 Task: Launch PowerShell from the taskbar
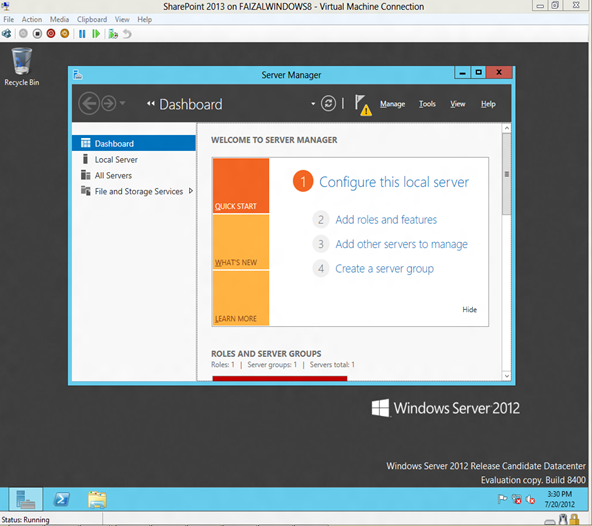[x=62, y=499]
